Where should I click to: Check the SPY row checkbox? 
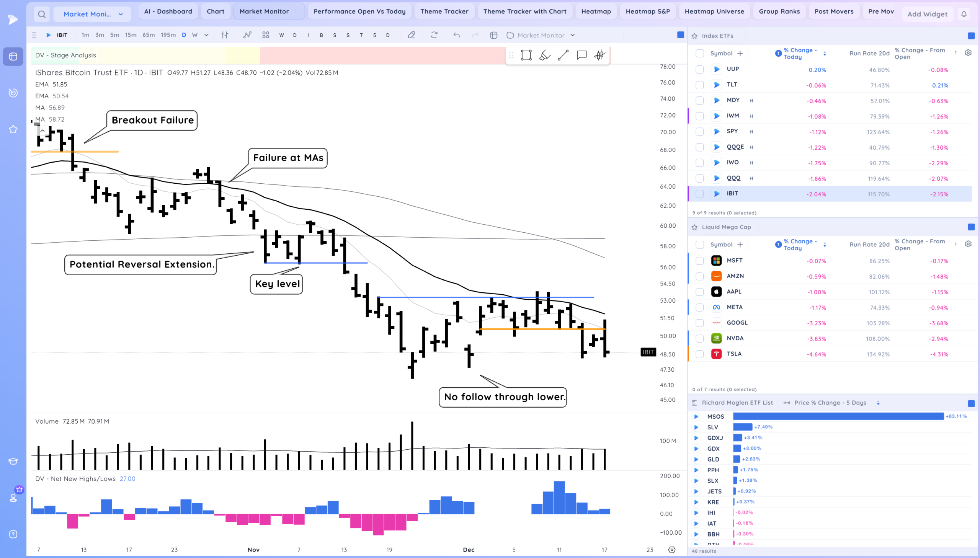pos(699,131)
